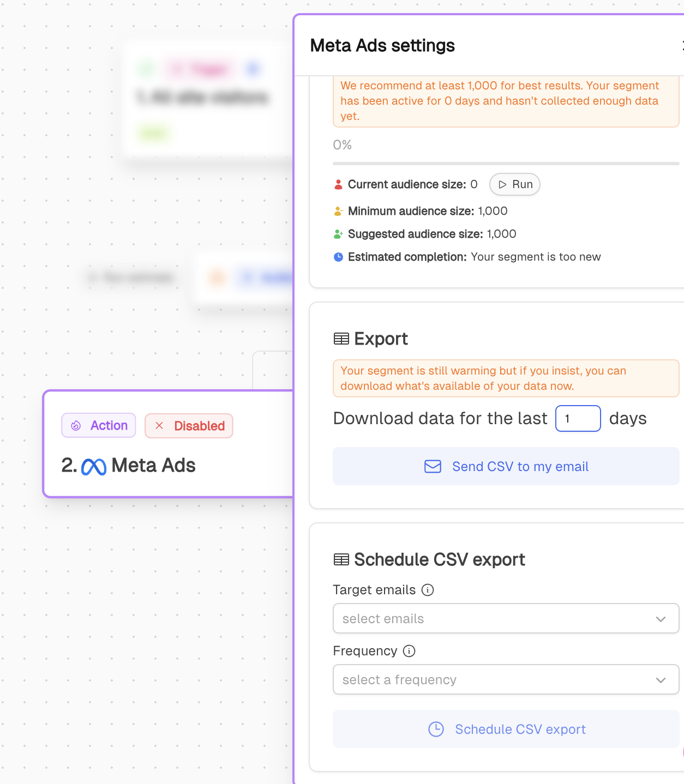Screen dimensions: 684x784
Task: Select the Meta Ads infinity logo icon
Action: (x=93, y=466)
